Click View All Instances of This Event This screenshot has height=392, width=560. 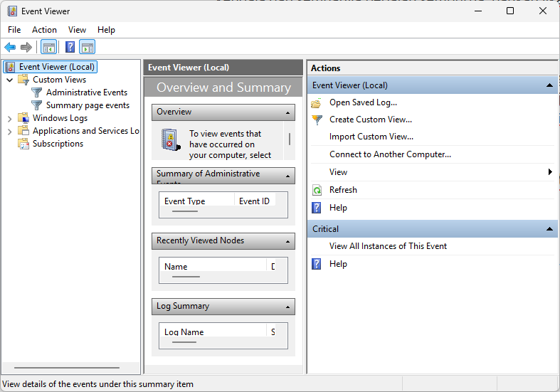coord(388,246)
